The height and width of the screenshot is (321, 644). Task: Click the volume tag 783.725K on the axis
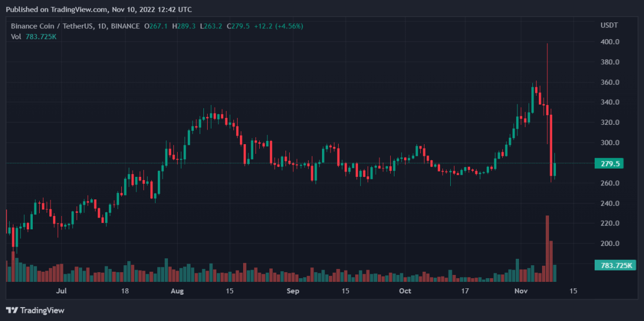tap(615, 265)
